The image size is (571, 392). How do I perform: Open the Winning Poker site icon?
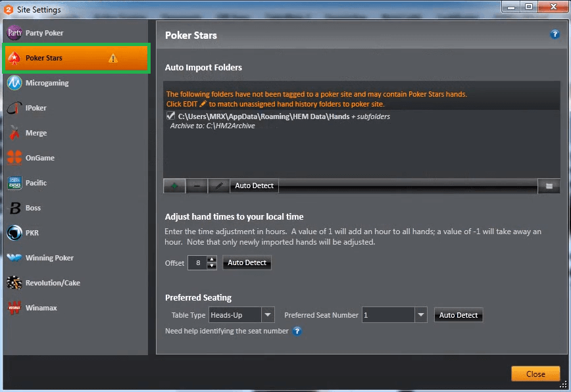(14, 258)
